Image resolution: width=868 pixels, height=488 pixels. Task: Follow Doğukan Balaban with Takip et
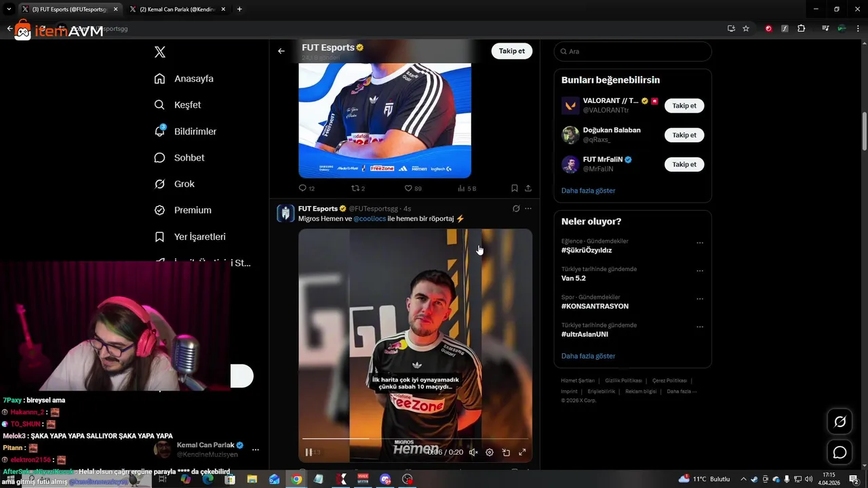click(684, 135)
